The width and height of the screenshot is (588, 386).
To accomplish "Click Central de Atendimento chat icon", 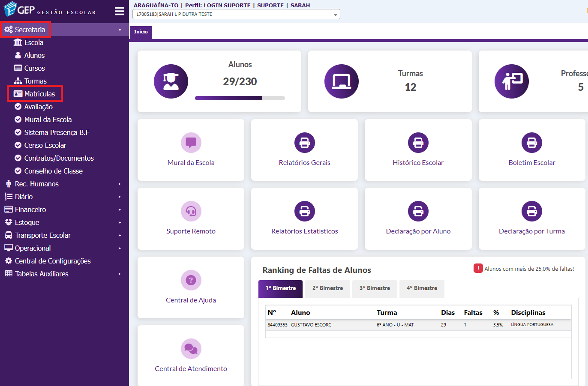I will pos(191,349).
